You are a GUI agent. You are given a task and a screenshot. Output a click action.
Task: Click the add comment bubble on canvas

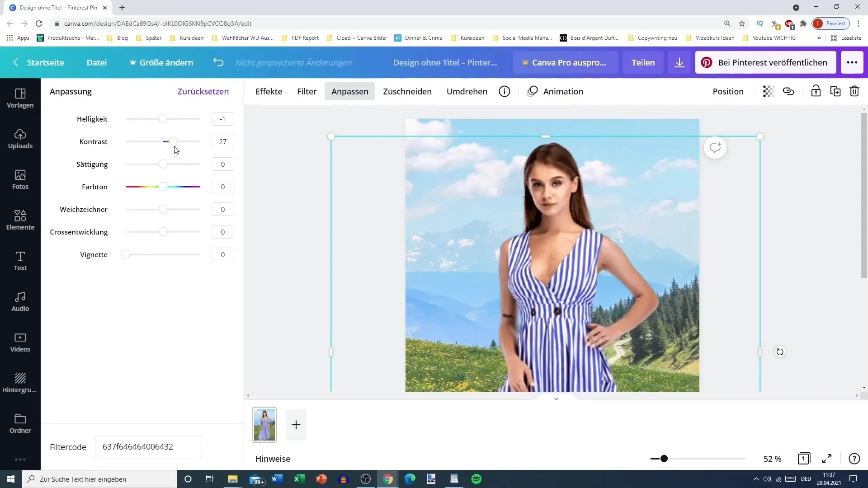coord(715,148)
